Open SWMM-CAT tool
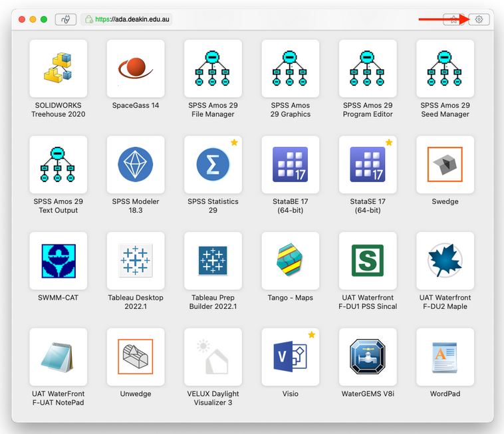The image size is (504, 434). tap(58, 261)
